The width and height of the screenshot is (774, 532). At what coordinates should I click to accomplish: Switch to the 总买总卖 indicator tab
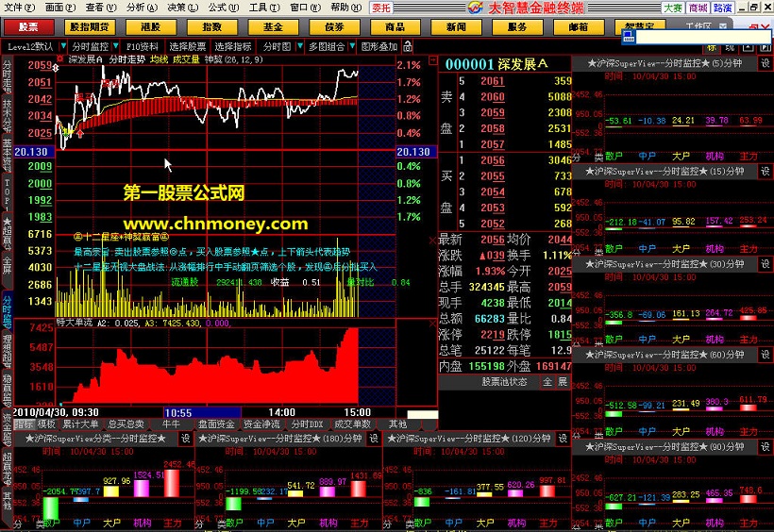(126, 424)
